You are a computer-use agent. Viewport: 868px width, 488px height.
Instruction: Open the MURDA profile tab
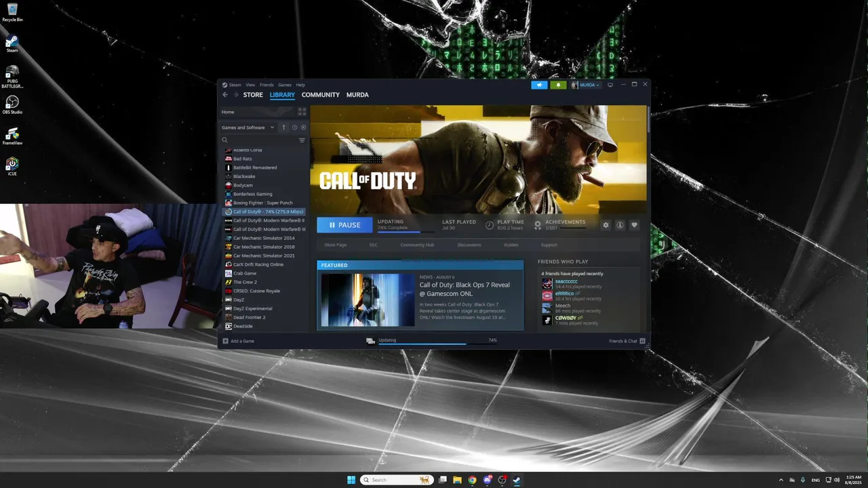[x=357, y=95]
